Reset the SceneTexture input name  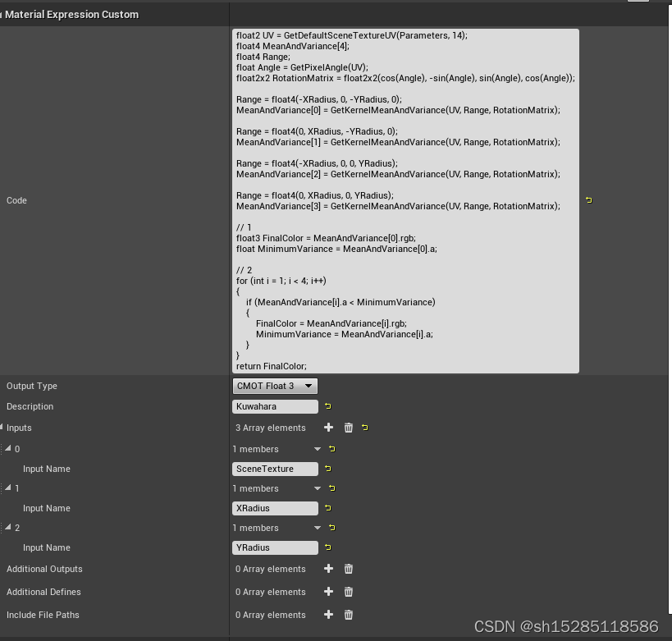pos(328,469)
